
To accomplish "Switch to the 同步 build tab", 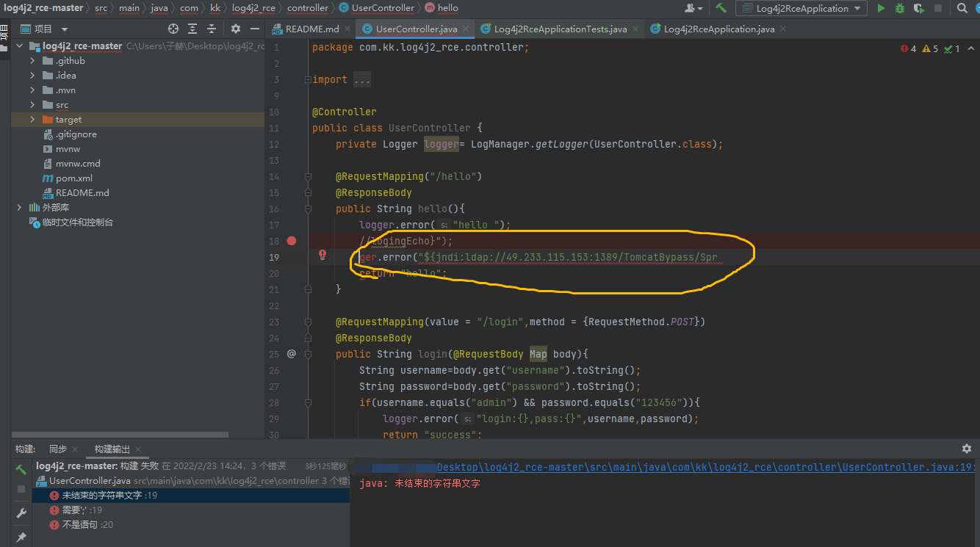I will [x=58, y=449].
